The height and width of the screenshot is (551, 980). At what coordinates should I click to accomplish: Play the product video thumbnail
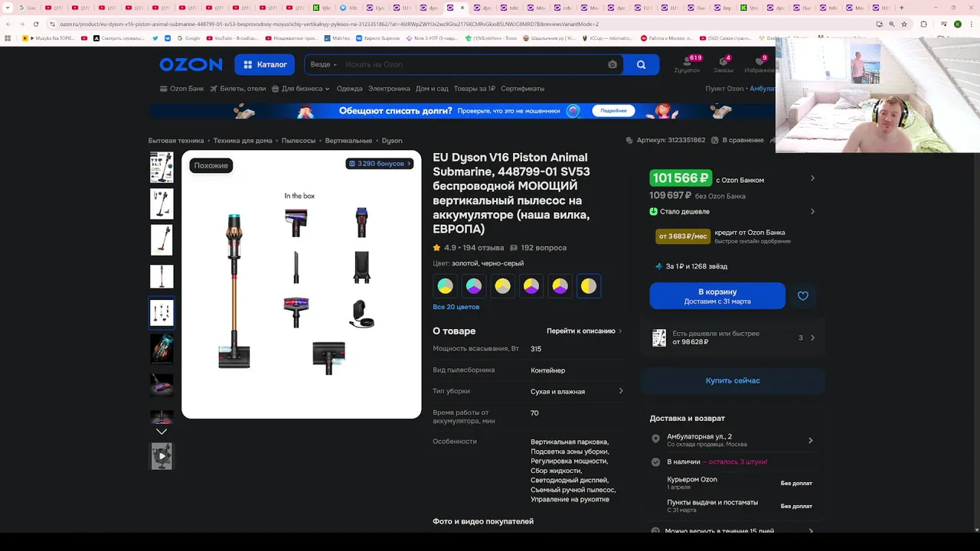click(x=162, y=456)
